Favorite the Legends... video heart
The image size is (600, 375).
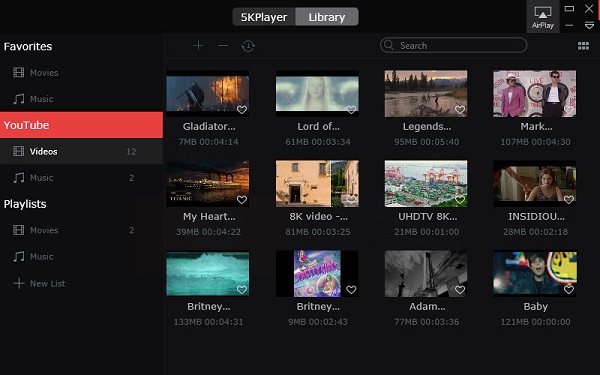tap(460, 110)
